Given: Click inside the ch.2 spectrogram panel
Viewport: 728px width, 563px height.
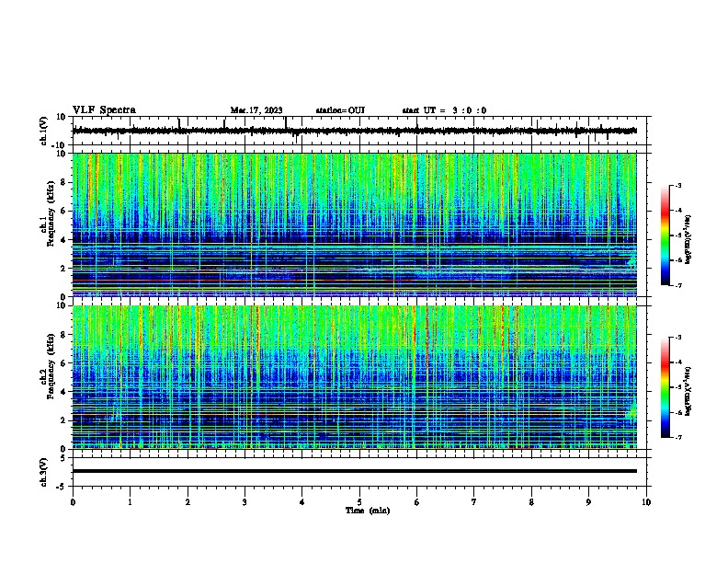Looking at the screenshot, I should click(355, 377).
